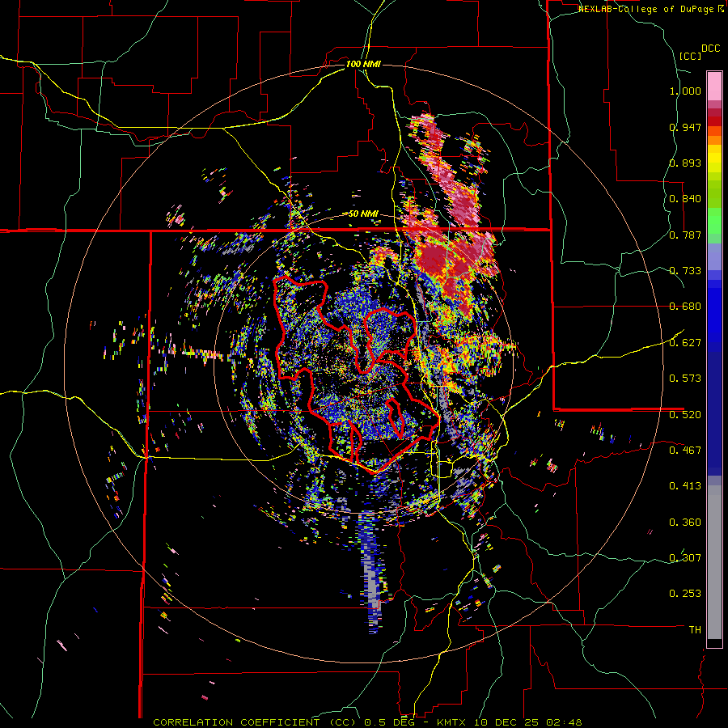Viewport: 728px width, 728px height.
Task: Pick the dark red color bar segment
Action: pos(714,121)
